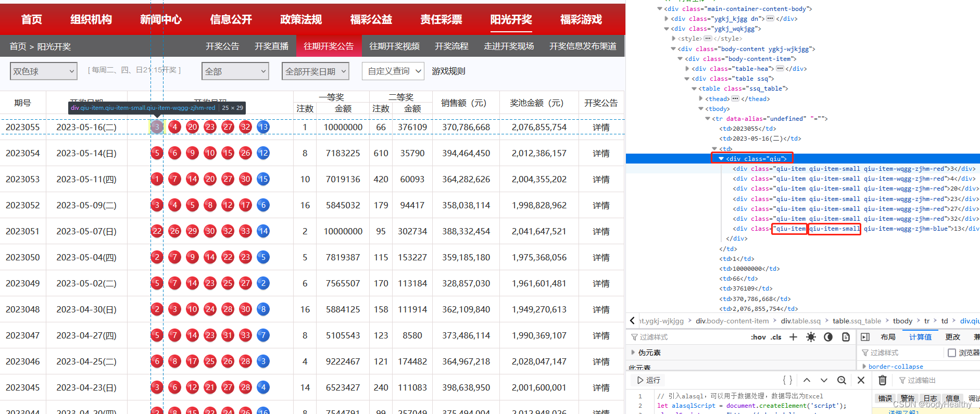Toggle 错误 filter in console
Image resolution: width=980 pixels, height=414 pixels.
[885, 398]
